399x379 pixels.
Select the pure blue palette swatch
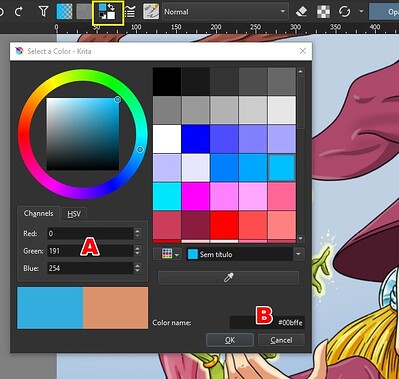coord(196,139)
